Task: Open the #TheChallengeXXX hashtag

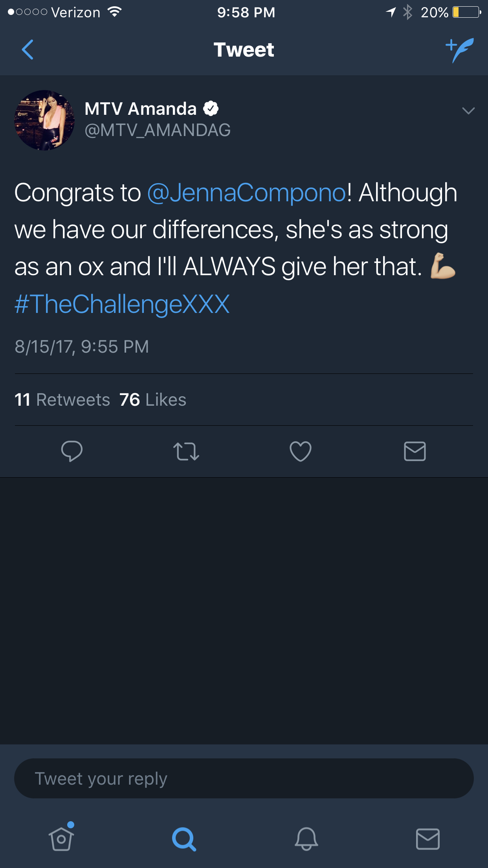Action: tap(122, 304)
